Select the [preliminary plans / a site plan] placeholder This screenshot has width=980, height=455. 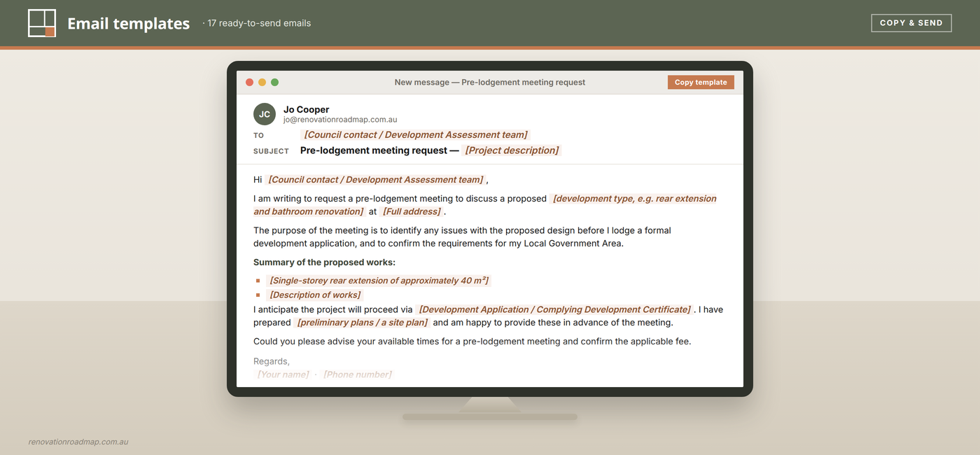[362, 323]
